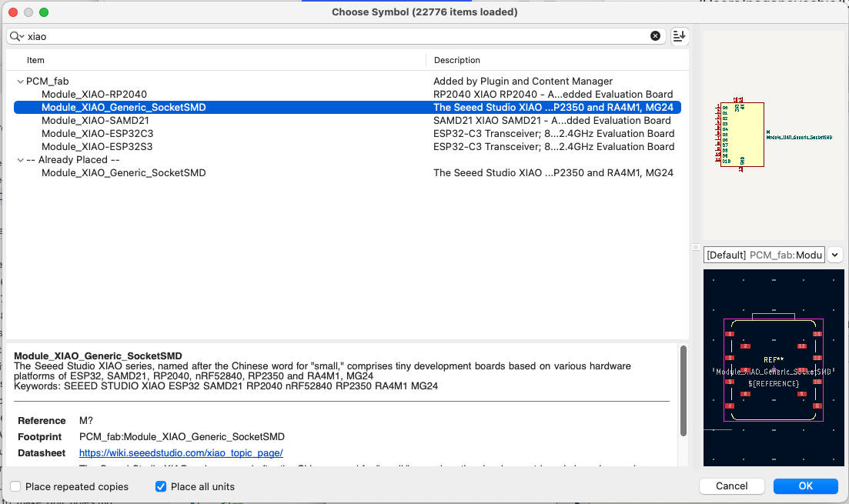
Task: Choose Module_XIAO-ESP32C3 from list
Action: pyautogui.click(x=97, y=133)
